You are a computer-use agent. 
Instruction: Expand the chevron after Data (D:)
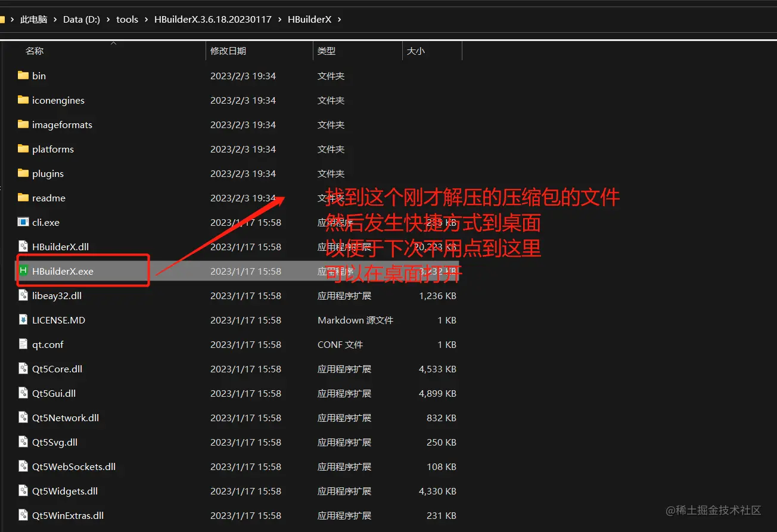point(108,20)
